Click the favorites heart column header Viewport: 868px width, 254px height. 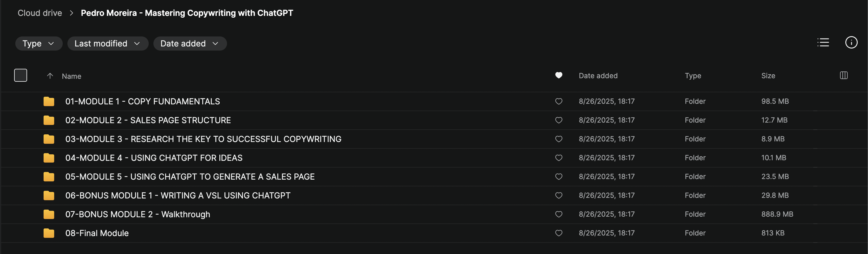coord(558,75)
